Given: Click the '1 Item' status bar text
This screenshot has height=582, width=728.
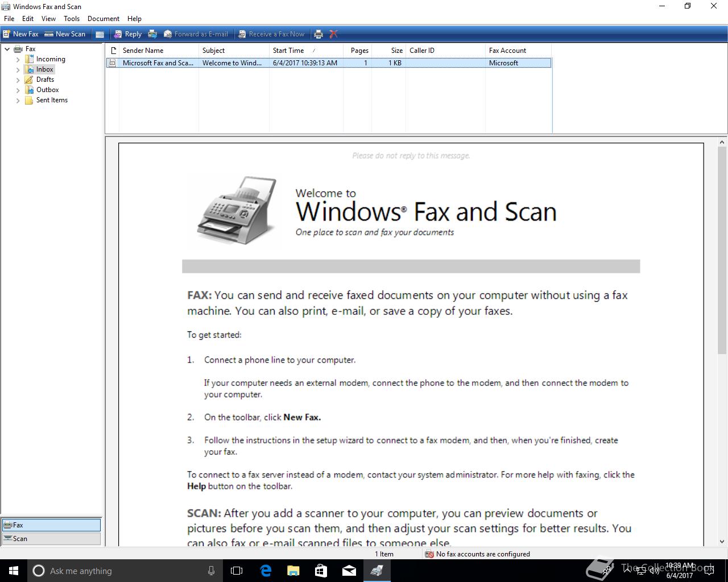Looking at the screenshot, I should tap(384, 554).
